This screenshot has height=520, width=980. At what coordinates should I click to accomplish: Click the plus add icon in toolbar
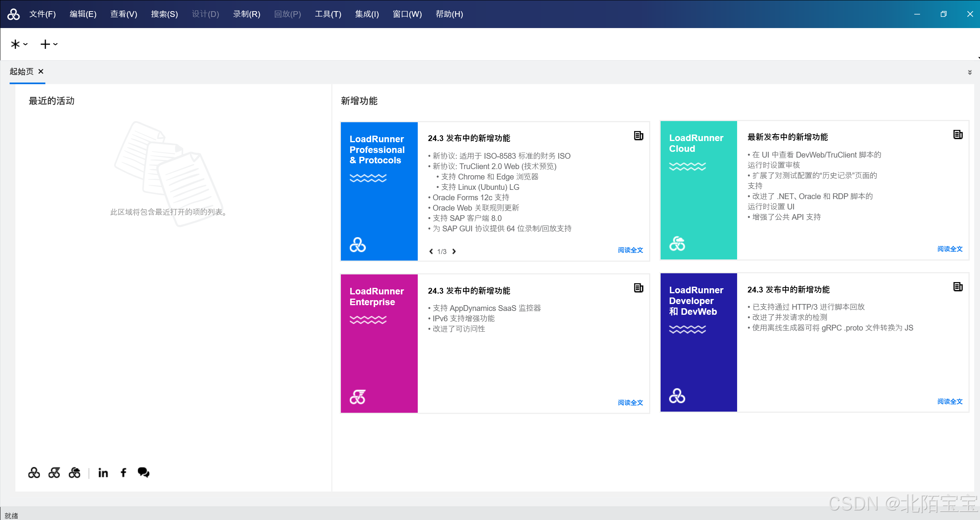[x=45, y=44]
